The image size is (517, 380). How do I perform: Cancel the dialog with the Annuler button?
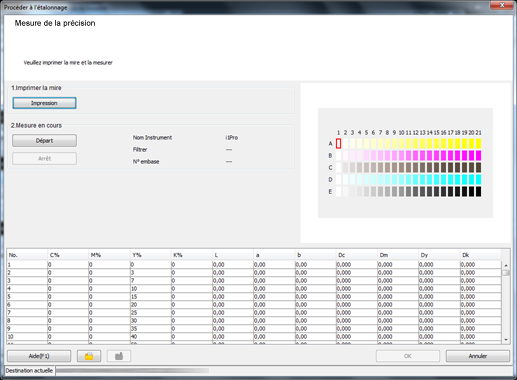click(x=478, y=356)
